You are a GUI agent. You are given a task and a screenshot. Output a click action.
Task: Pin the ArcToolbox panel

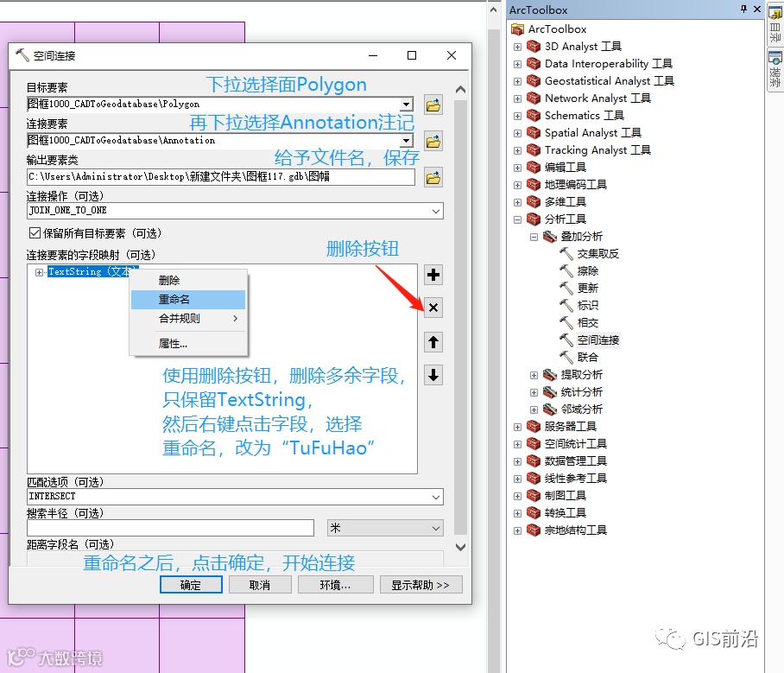tap(743, 9)
